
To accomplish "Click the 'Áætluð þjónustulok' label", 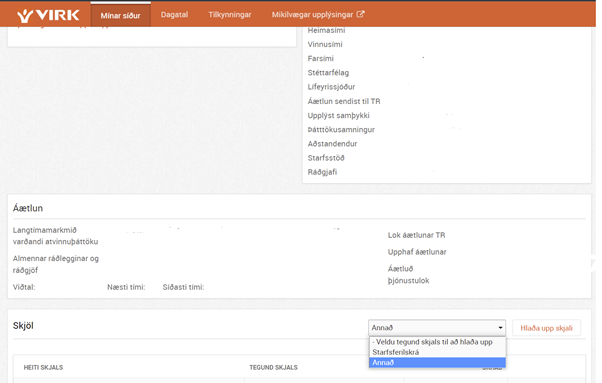I will pos(408,275).
